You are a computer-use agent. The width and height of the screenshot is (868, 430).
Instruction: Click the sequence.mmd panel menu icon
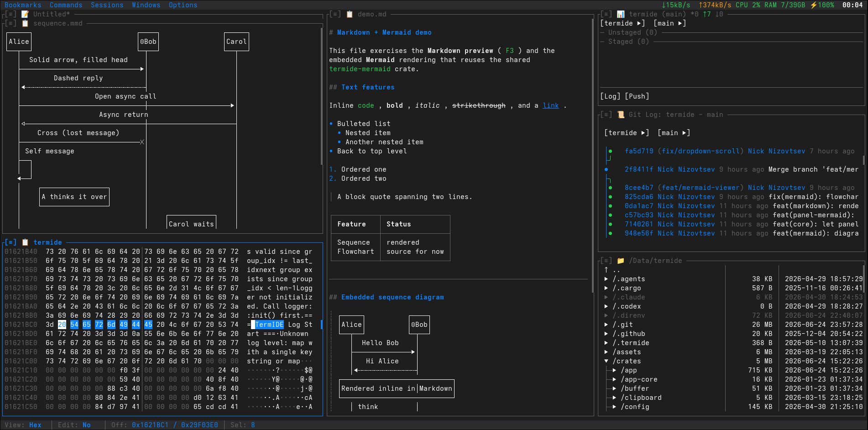point(10,23)
